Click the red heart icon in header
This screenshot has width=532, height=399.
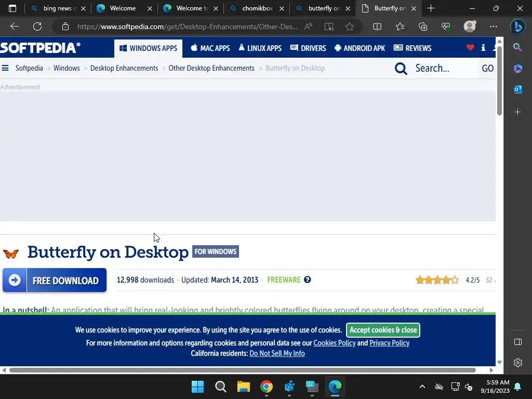click(470, 48)
